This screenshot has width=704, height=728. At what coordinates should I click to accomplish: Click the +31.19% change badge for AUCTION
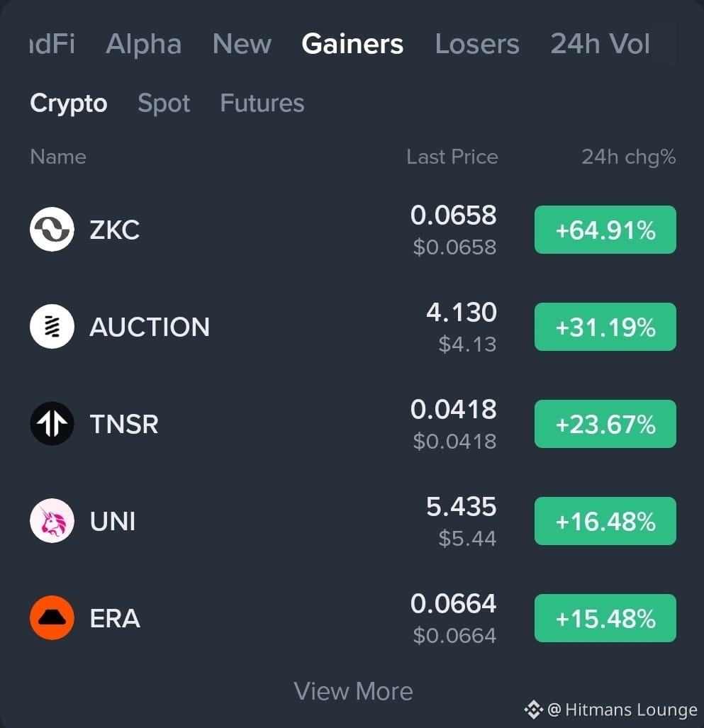pos(605,327)
